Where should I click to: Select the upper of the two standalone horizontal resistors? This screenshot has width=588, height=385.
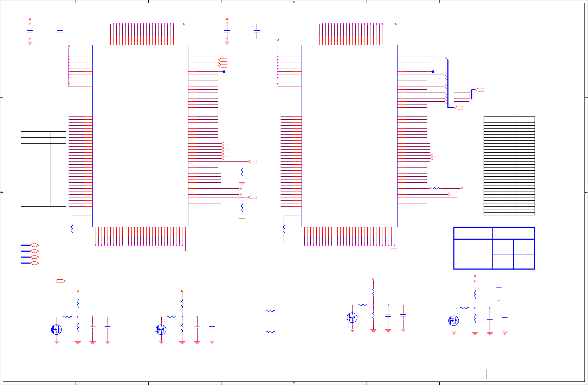coord(270,311)
